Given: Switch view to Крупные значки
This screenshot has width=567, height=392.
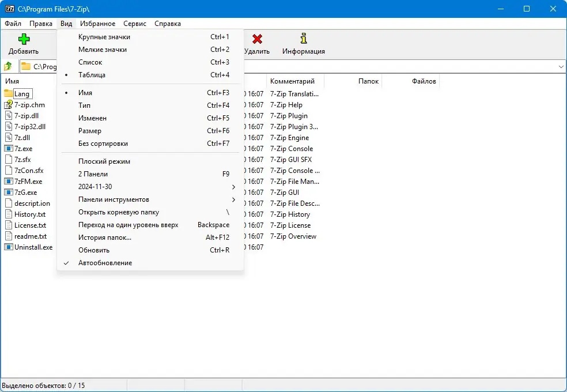Looking at the screenshot, I should [x=150, y=37].
